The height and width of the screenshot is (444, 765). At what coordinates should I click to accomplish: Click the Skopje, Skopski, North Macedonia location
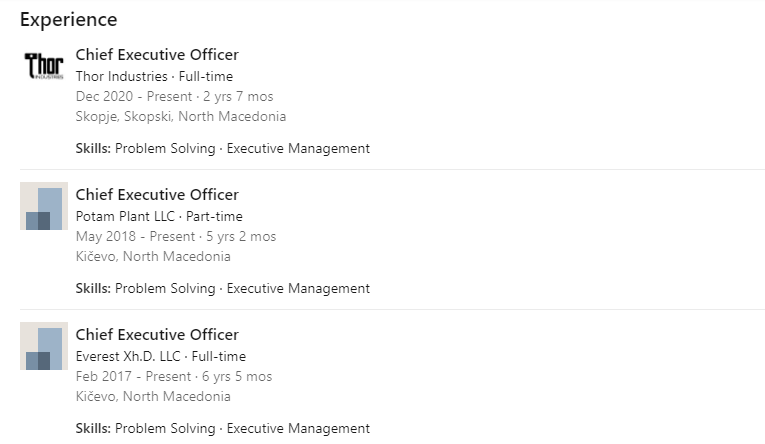point(180,116)
